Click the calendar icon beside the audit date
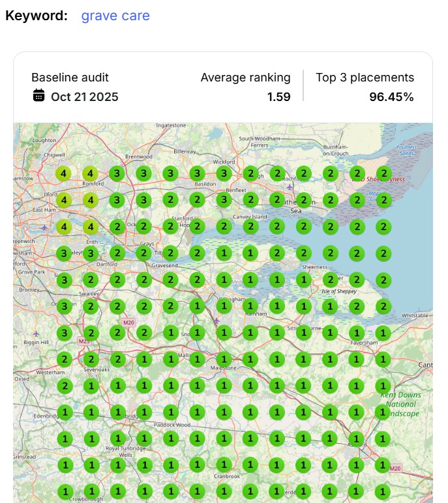This screenshot has width=448, height=503. [x=39, y=96]
